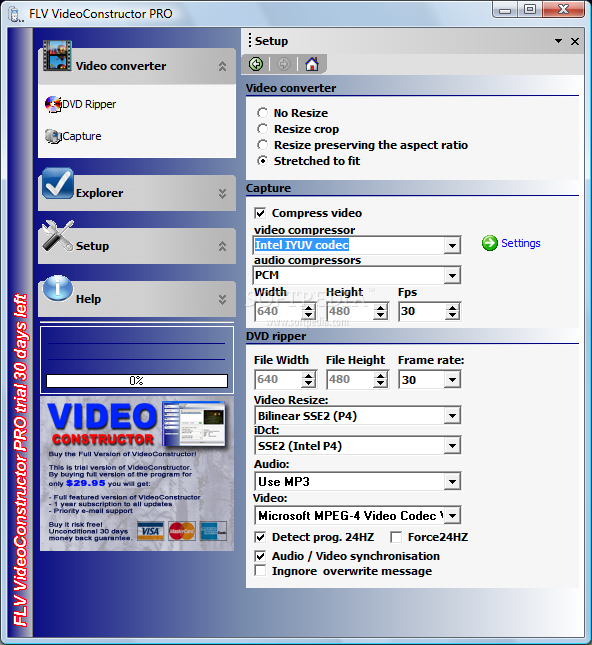The width and height of the screenshot is (592, 645).
Task: Open Video Microsoft MPEG-4 codec dropdown
Action: [452, 515]
